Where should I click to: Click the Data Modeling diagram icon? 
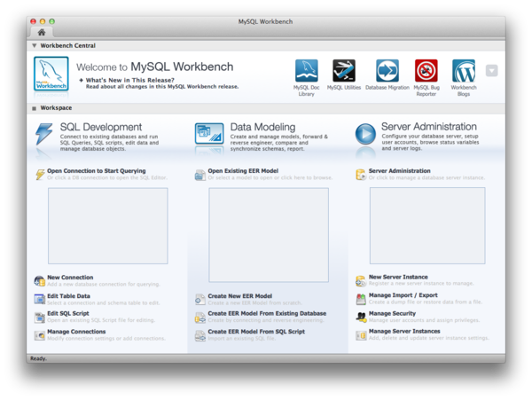(209, 133)
